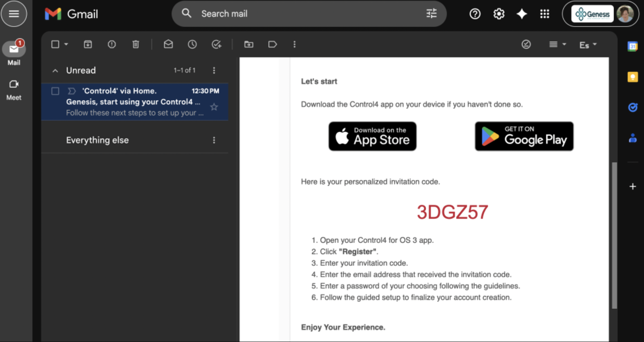The image size is (644, 342).
Task: Open the Support help icon
Action: (x=475, y=14)
